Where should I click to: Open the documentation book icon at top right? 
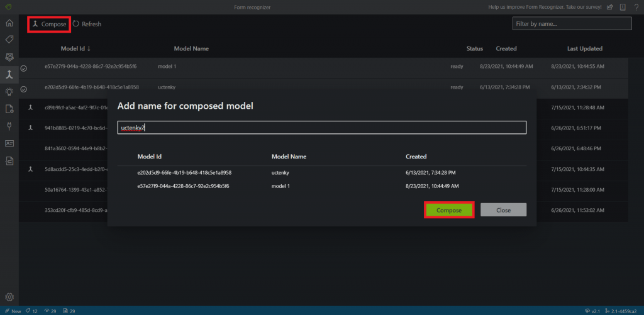[622, 7]
